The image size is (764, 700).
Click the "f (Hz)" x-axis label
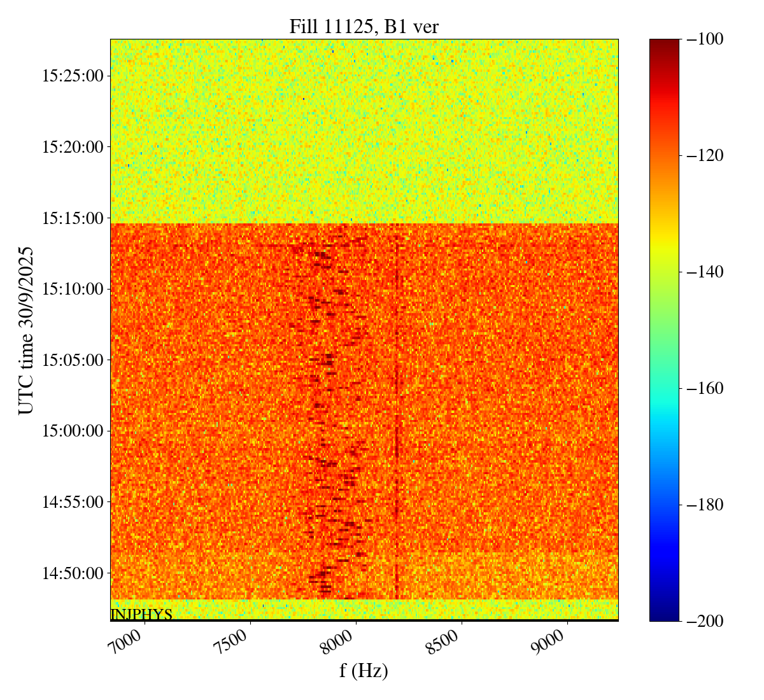click(364, 670)
